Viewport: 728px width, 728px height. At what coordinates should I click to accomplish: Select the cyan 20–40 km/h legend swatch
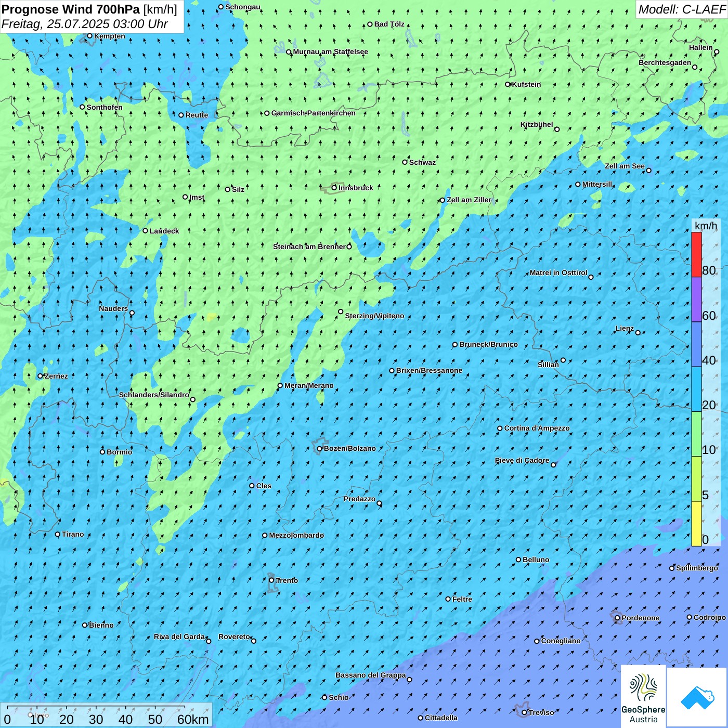pyautogui.click(x=696, y=389)
